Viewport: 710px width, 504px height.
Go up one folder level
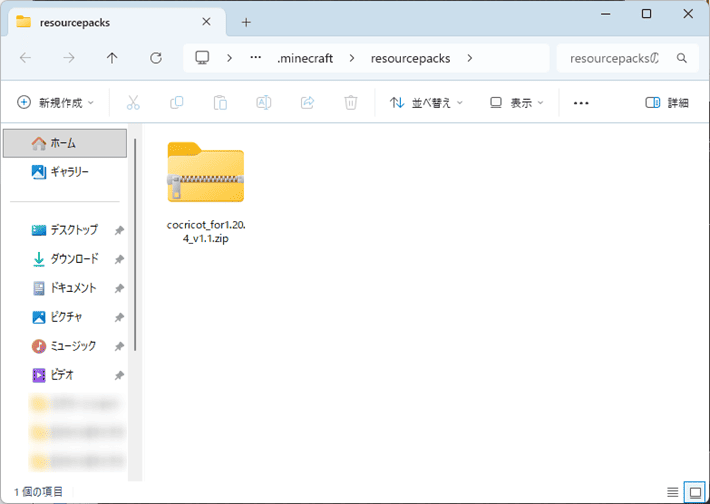pyautogui.click(x=112, y=58)
